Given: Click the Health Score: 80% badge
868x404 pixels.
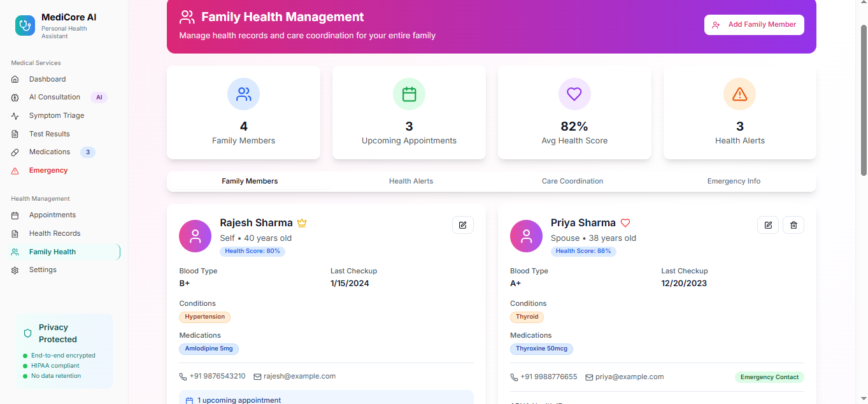Looking at the screenshot, I should pos(253,251).
